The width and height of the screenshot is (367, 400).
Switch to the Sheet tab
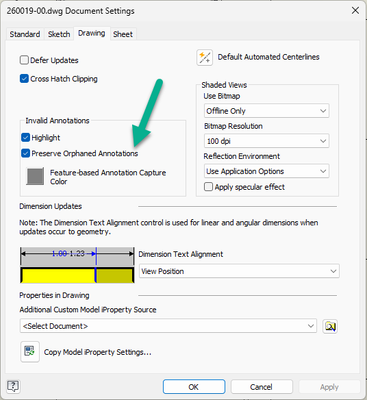pos(123,34)
